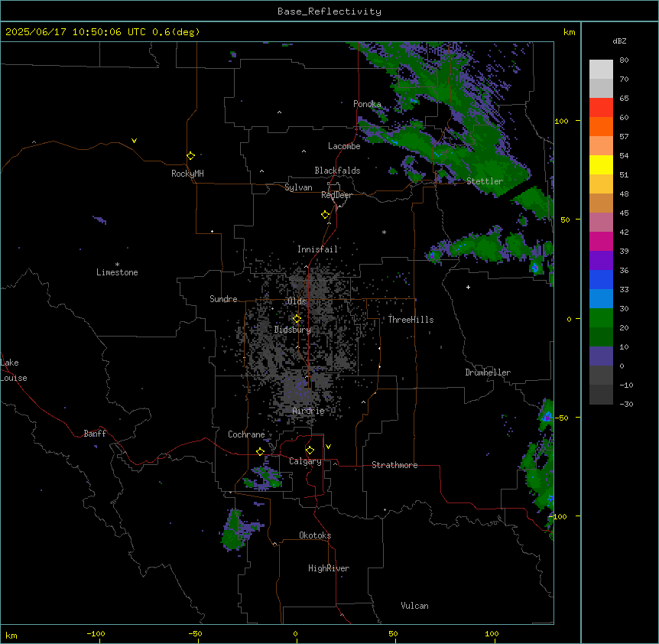Click the Vulcan label
Viewport: 659px width, 644px height.
pyautogui.click(x=414, y=606)
